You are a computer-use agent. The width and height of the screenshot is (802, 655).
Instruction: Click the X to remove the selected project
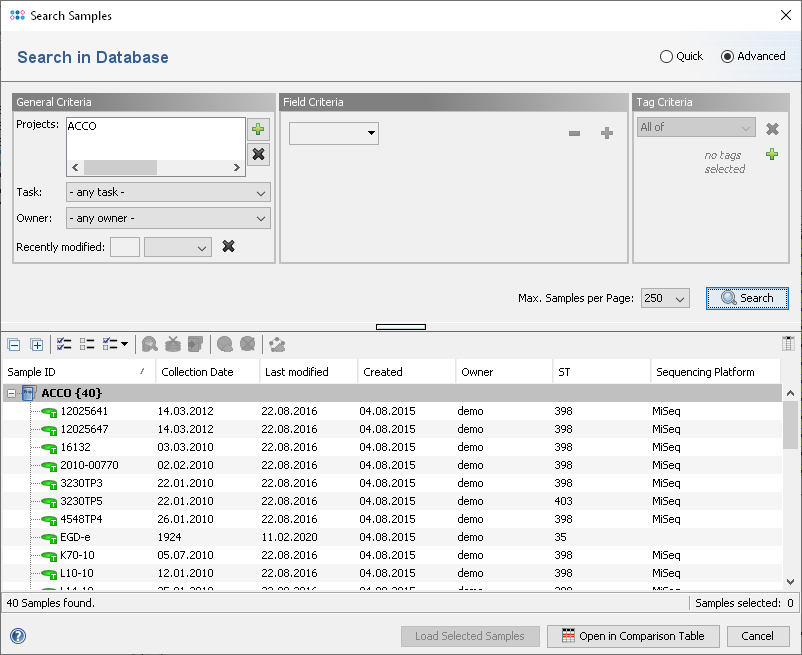click(x=258, y=154)
